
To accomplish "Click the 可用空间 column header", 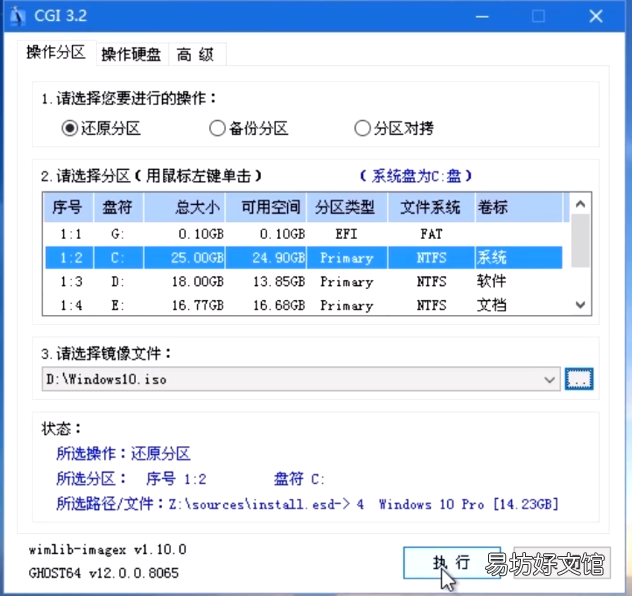I will pos(266,207).
